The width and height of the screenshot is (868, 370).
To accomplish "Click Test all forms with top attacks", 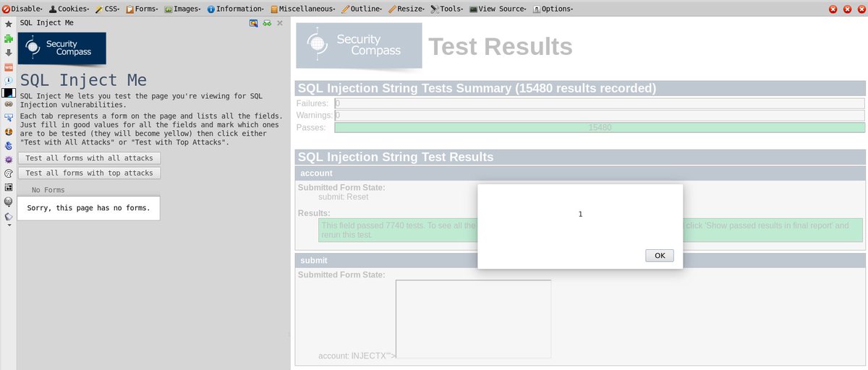I will [x=89, y=173].
